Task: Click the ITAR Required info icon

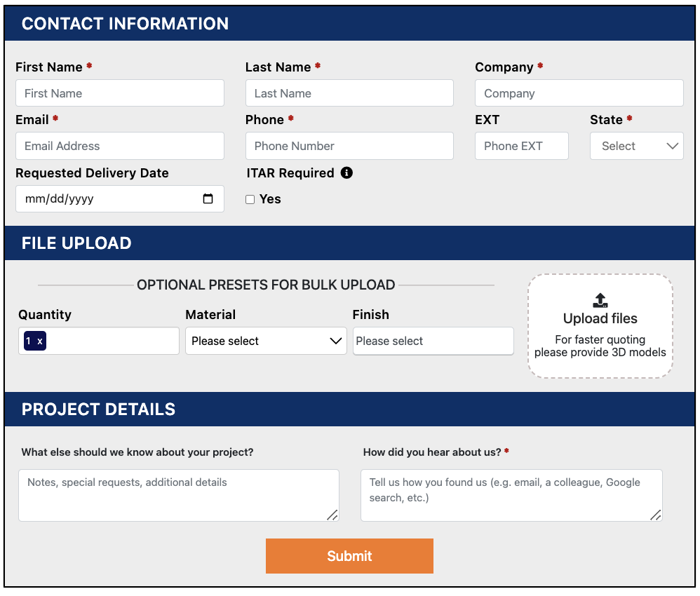Action: click(346, 172)
